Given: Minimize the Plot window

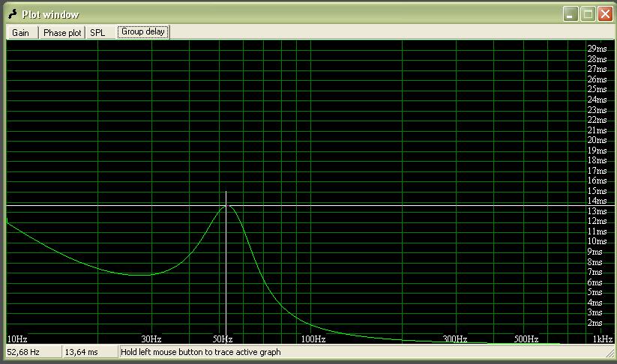Looking at the screenshot, I should tap(571, 14).
